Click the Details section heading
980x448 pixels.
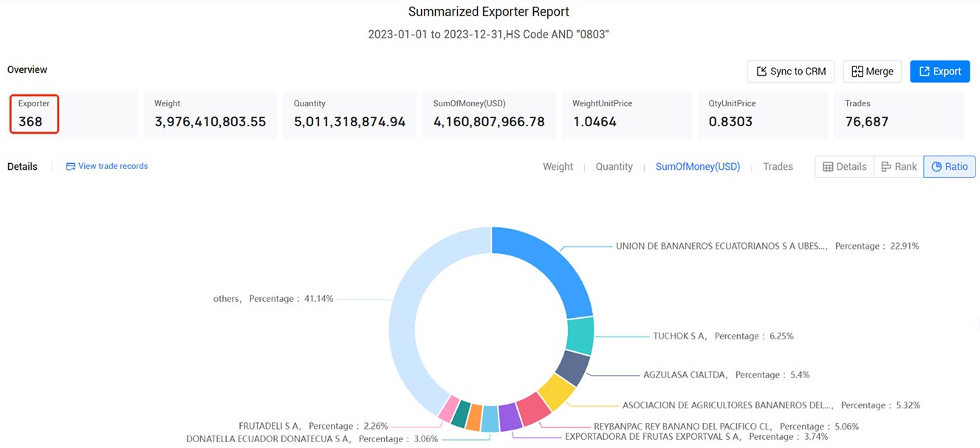point(22,167)
